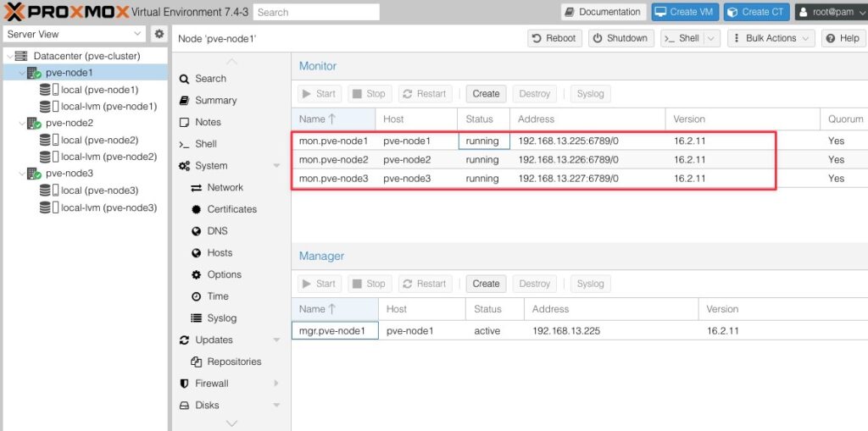Click the Network arrows icon
Viewport: 868px width, 431px height.
tap(196, 188)
